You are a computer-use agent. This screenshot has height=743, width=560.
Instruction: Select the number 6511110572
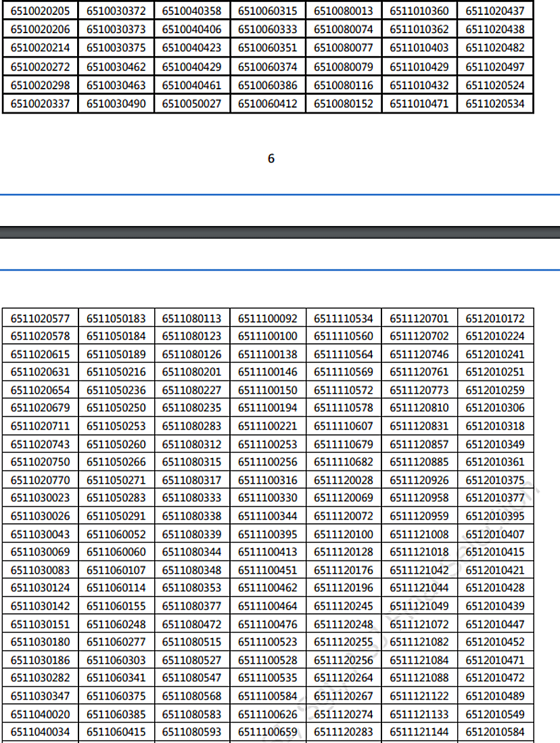344,390
